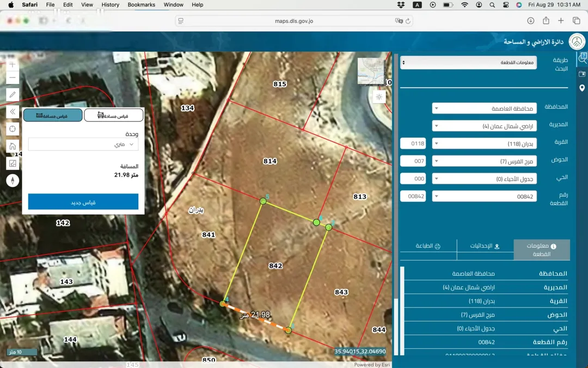Switch to the area measurement mode (قياس مساحة)

[114, 115]
